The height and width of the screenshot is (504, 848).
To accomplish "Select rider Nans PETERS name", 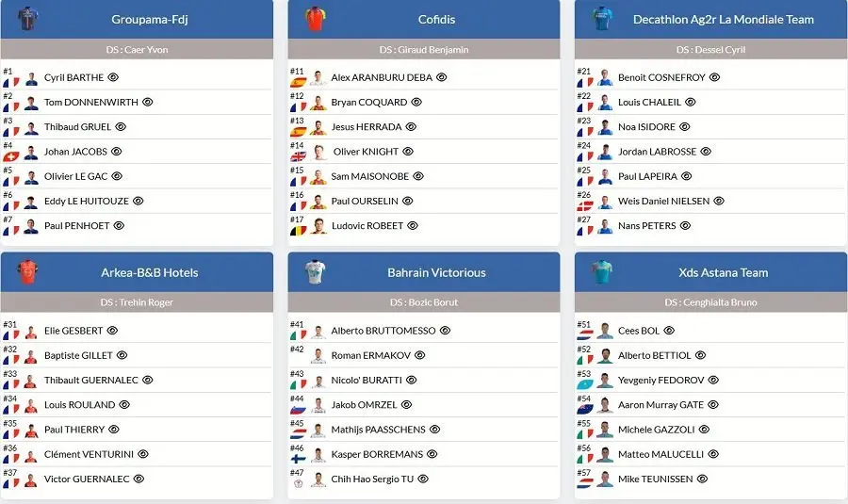I will 647,226.
